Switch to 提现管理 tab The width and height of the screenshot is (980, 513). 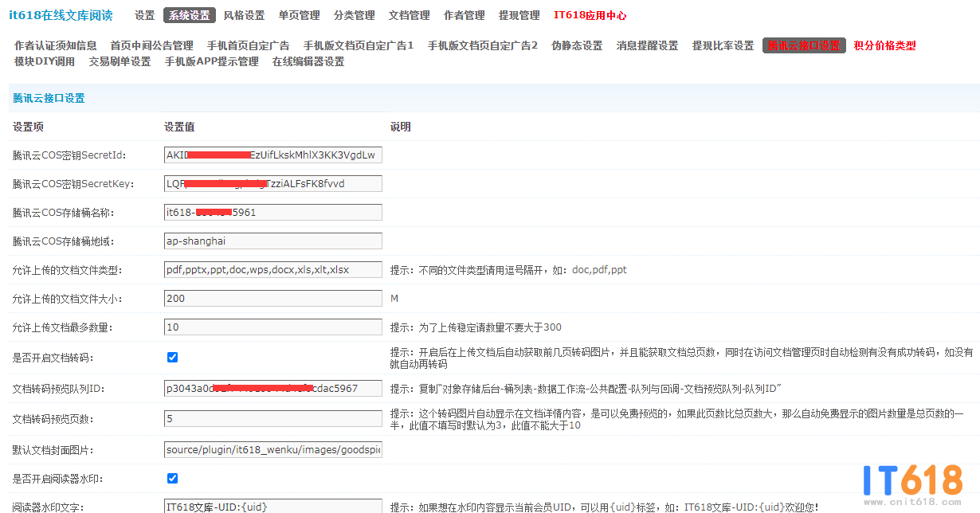(x=519, y=15)
